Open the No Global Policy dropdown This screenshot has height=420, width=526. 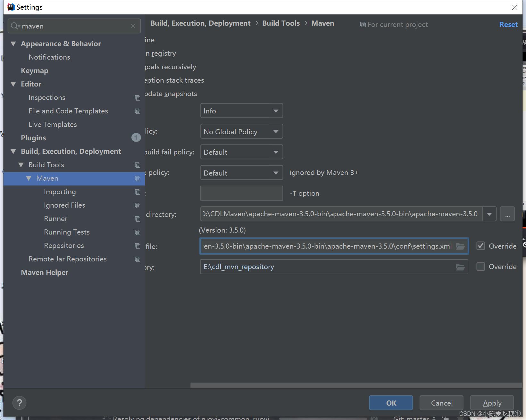click(242, 131)
